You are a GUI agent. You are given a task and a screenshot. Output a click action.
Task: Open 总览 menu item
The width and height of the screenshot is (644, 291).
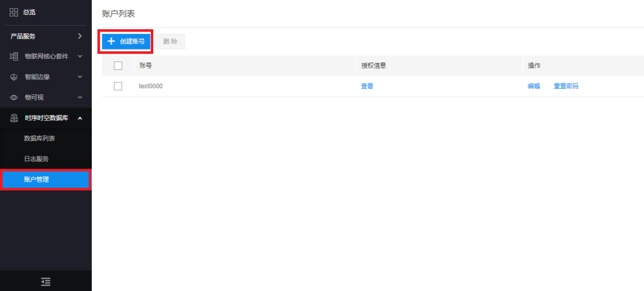tap(29, 13)
